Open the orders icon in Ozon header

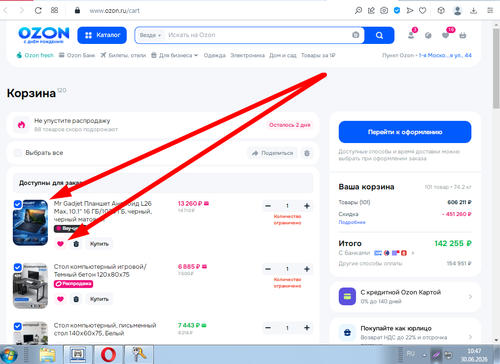[x=428, y=35]
